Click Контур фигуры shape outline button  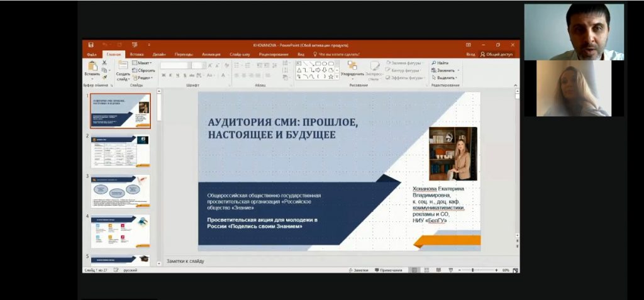(402, 70)
